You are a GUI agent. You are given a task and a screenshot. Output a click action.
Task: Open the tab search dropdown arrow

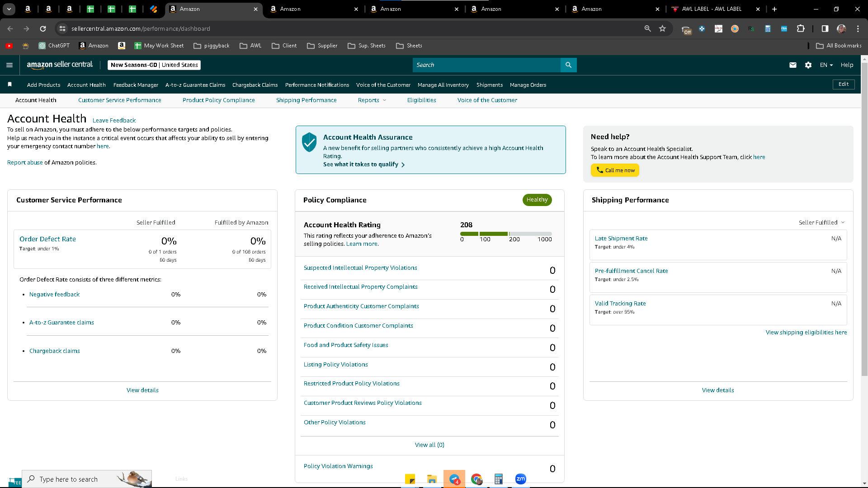point(9,9)
